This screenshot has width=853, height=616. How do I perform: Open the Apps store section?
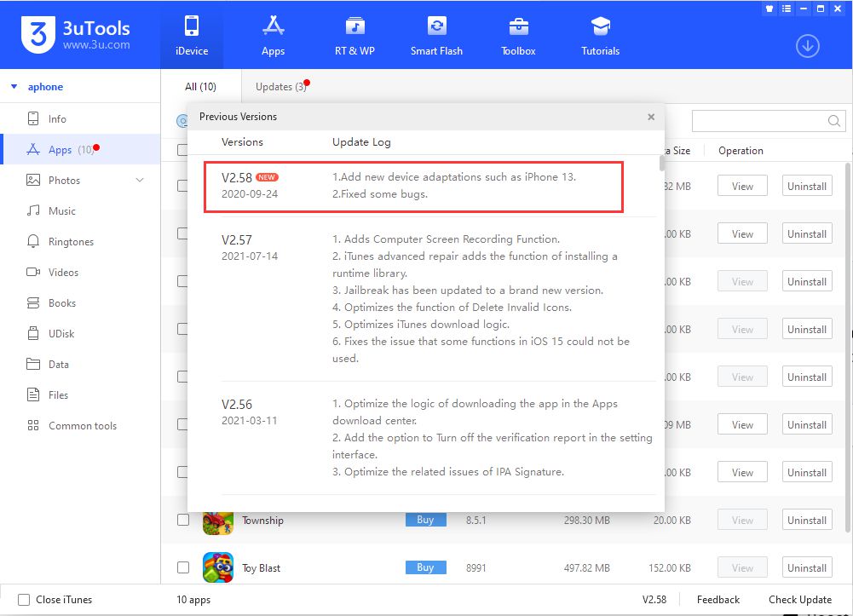273,36
